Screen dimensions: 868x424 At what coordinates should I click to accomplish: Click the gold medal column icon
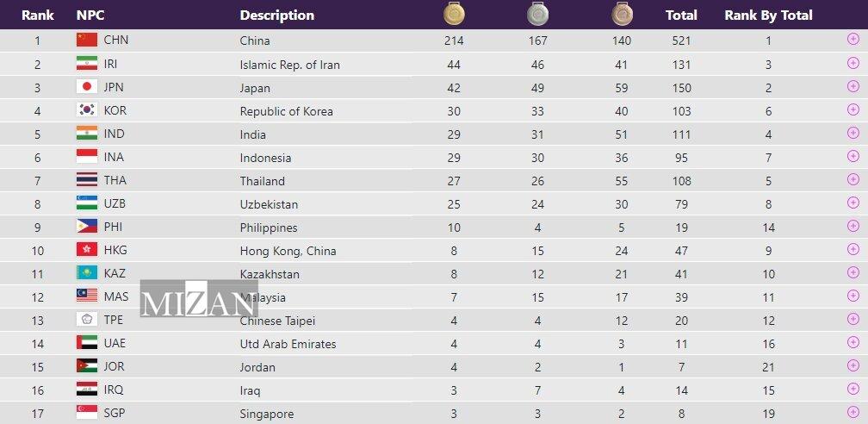[x=454, y=14]
